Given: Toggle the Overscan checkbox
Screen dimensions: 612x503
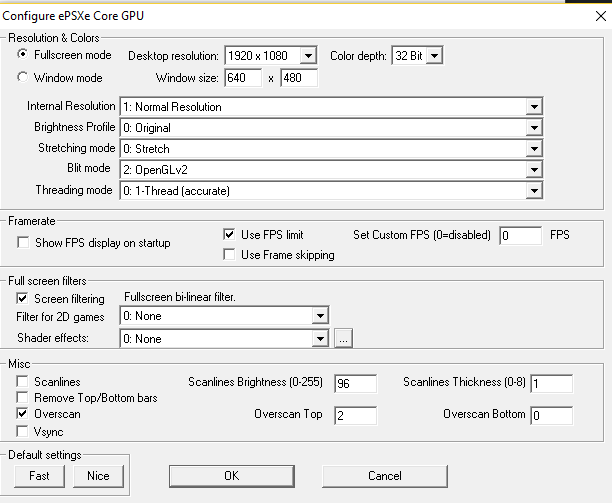Looking at the screenshot, I should pyautogui.click(x=22, y=413).
